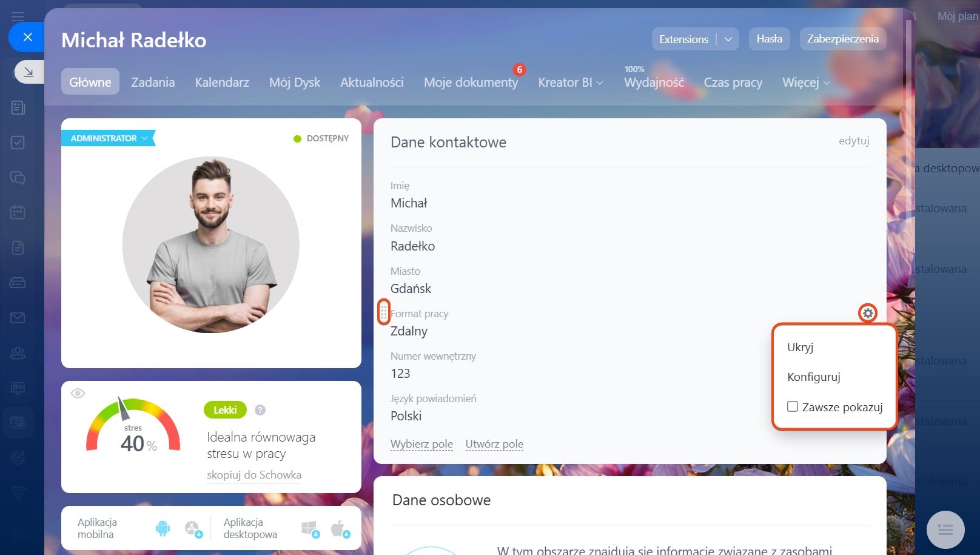The height and width of the screenshot is (555, 980).
Task: Click the Radełko value under Nazwisko
Action: pyautogui.click(x=412, y=246)
